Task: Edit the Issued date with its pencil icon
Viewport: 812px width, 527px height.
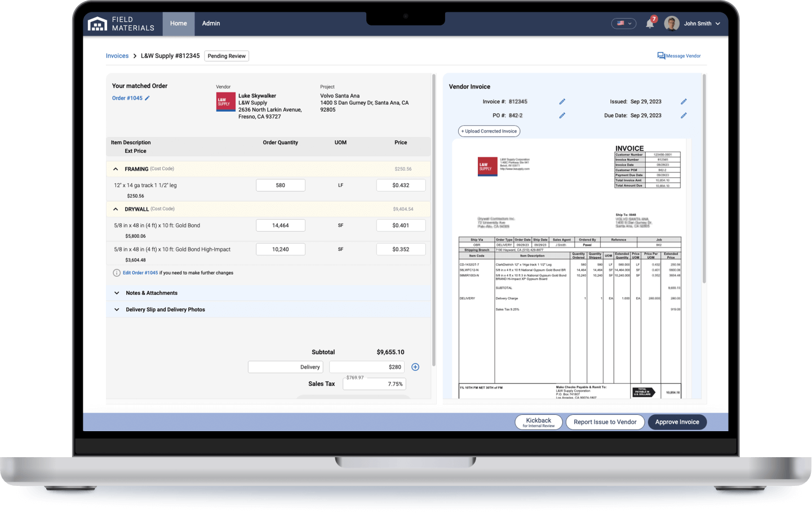Action: tap(684, 101)
